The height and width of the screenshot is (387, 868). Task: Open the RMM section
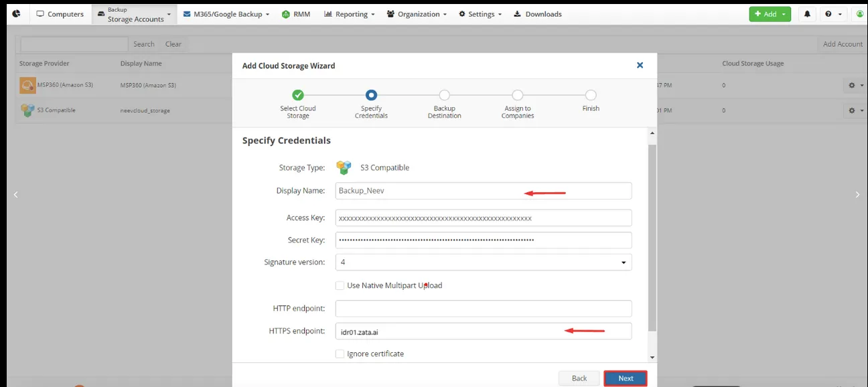296,14
